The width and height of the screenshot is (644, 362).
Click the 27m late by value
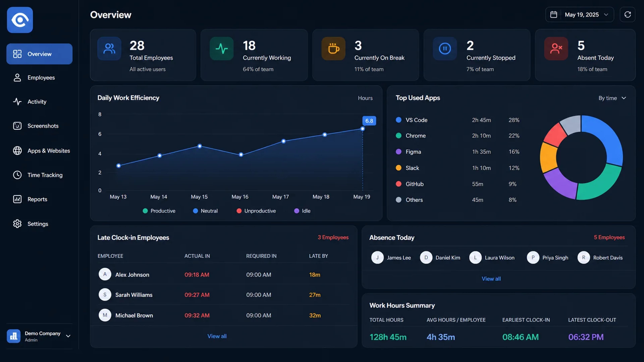click(x=315, y=295)
